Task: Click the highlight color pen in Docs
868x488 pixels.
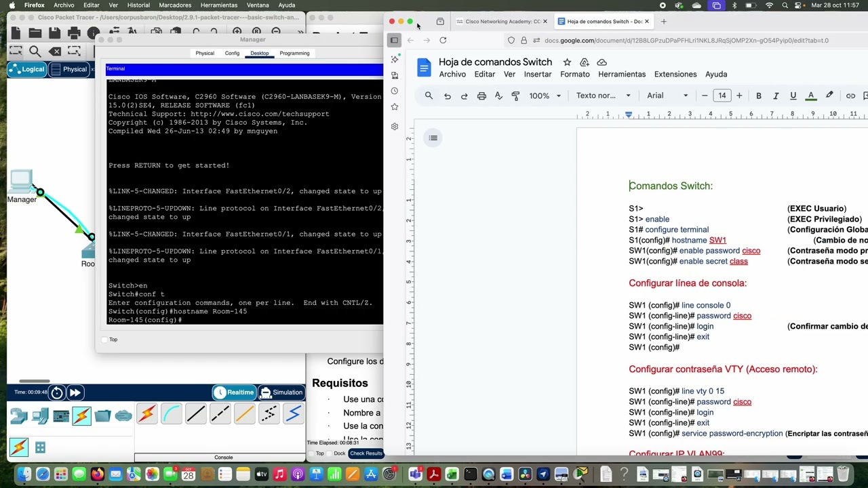Action: (829, 96)
